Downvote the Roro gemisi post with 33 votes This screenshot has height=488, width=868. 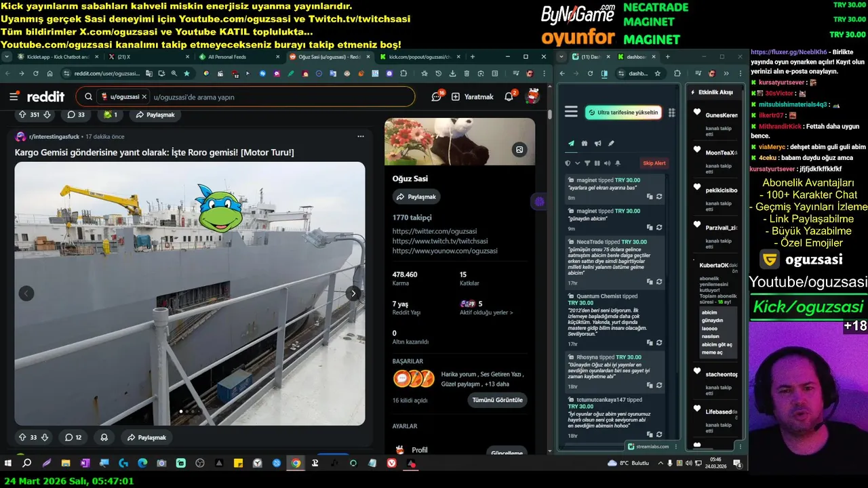45,437
